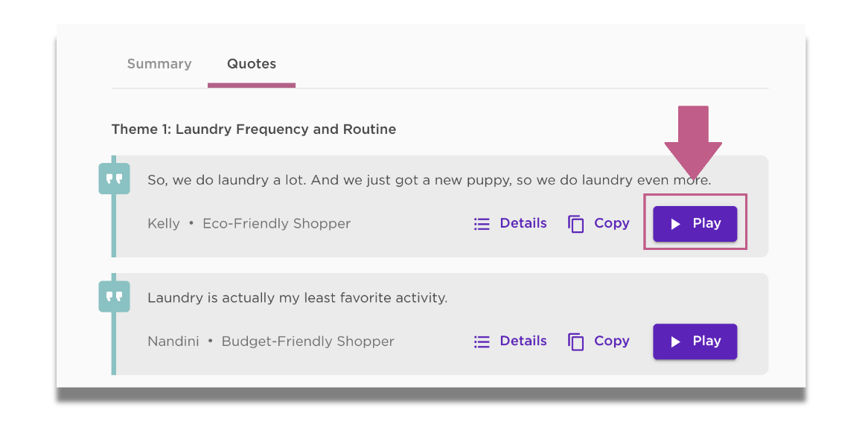Click the quote text about the new puppy
Screen dimensions: 868x427
coord(429,180)
